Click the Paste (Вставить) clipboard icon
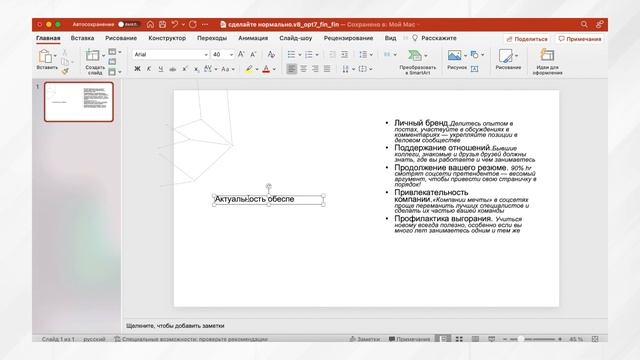 44,56
